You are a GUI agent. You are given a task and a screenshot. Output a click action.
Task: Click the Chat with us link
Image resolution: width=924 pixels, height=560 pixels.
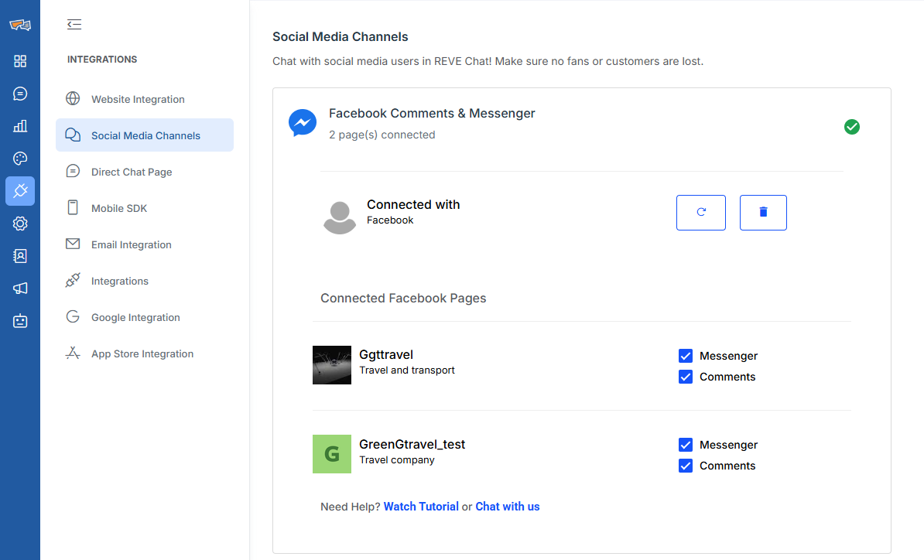(508, 507)
